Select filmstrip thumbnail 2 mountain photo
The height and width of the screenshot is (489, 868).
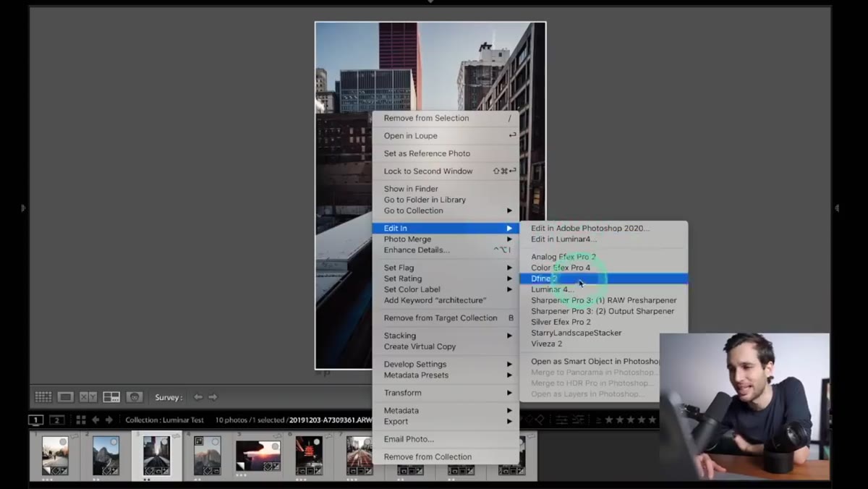[x=106, y=456]
